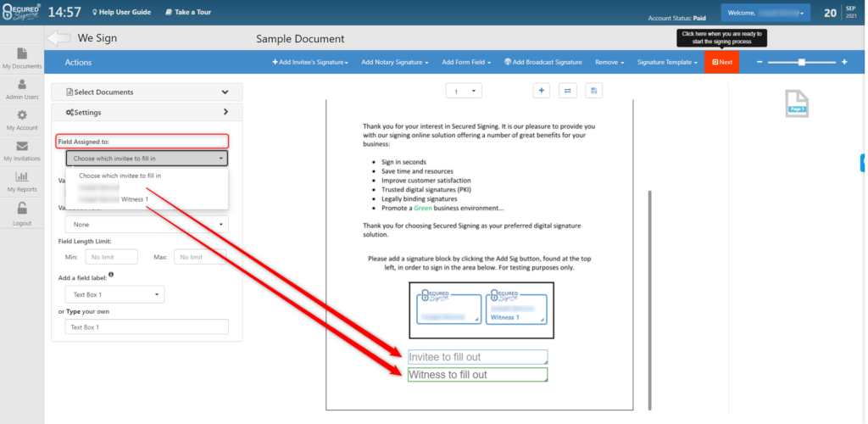Open the Welcome user dropdown
The height and width of the screenshot is (424, 868).
coord(765,13)
